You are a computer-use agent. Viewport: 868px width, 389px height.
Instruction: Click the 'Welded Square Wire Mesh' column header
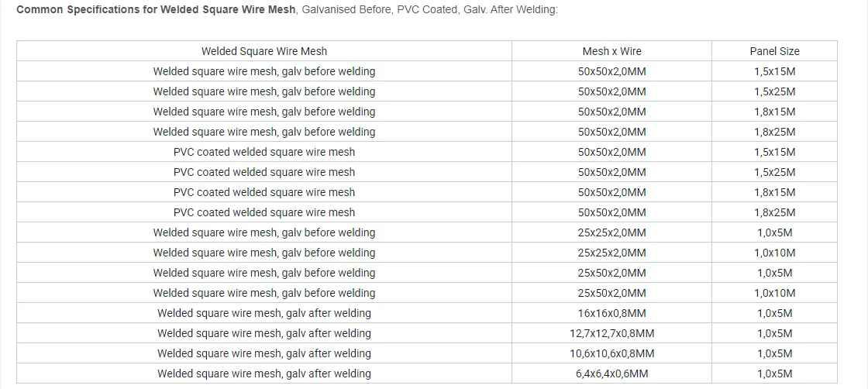(x=264, y=51)
